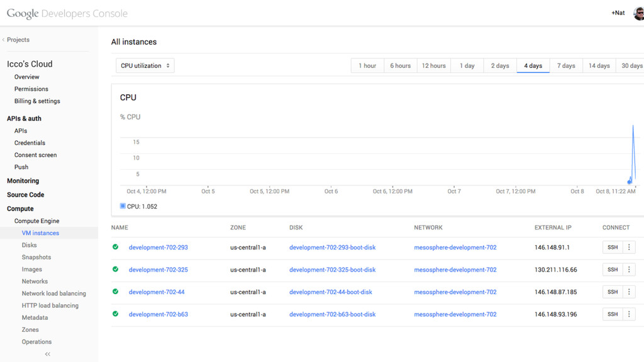The width and height of the screenshot is (644, 362).
Task: Open Network load balancing
Action: click(x=54, y=293)
